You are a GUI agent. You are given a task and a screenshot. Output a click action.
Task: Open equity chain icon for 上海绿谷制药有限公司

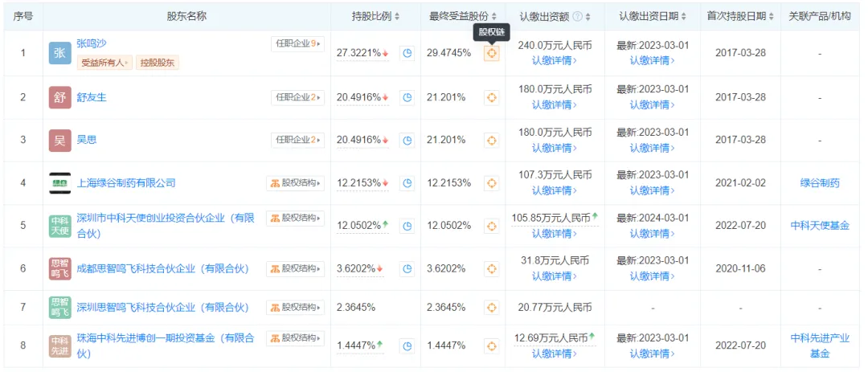click(491, 182)
